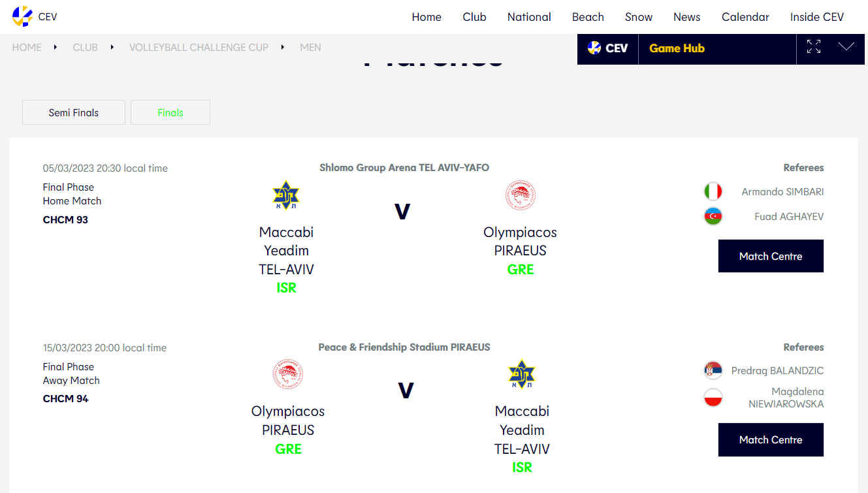This screenshot has height=493, width=868.
Task: Expand the Game Hub chevron arrow
Action: pyautogui.click(x=846, y=46)
